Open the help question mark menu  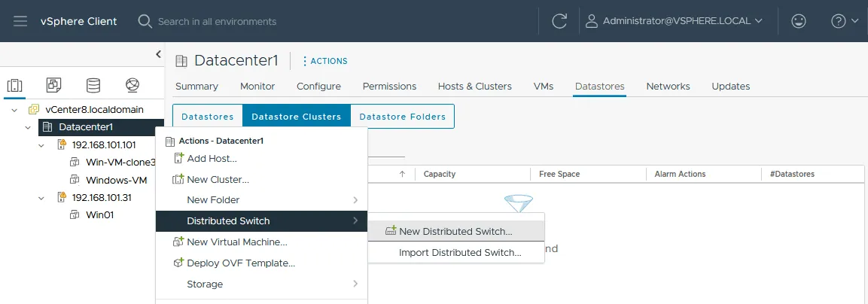tap(838, 21)
